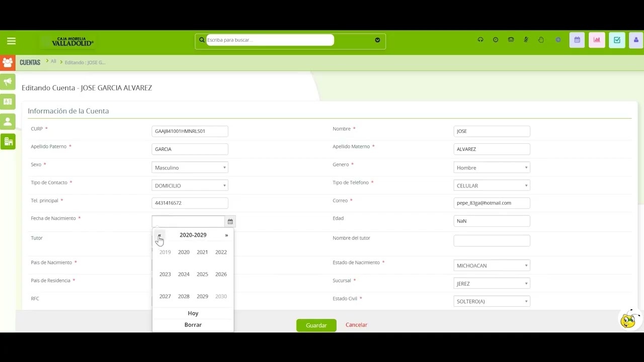Open the Genero dropdown
The image size is (644, 362).
tap(492, 167)
